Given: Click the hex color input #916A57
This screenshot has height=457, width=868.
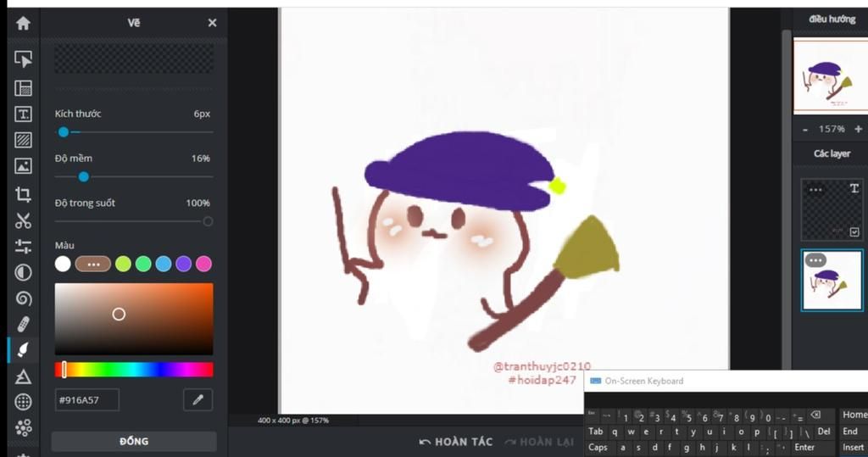Looking at the screenshot, I should pyautogui.click(x=87, y=400).
